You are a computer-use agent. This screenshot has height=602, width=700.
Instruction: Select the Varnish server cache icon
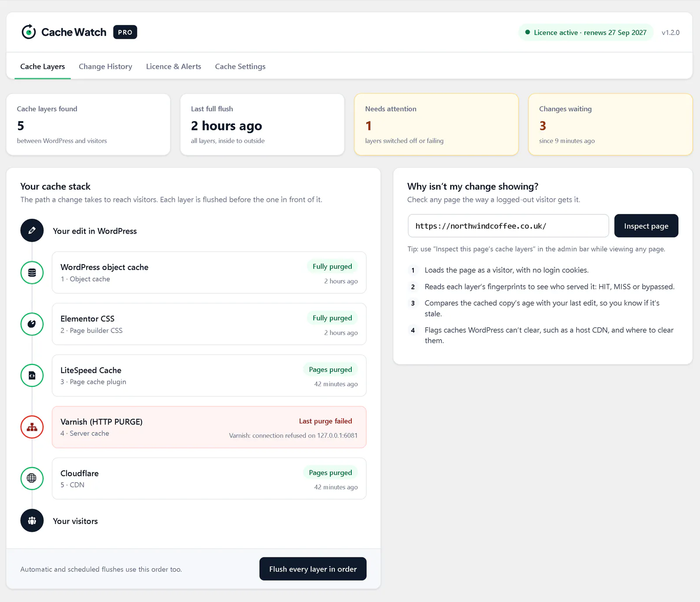click(32, 427)
